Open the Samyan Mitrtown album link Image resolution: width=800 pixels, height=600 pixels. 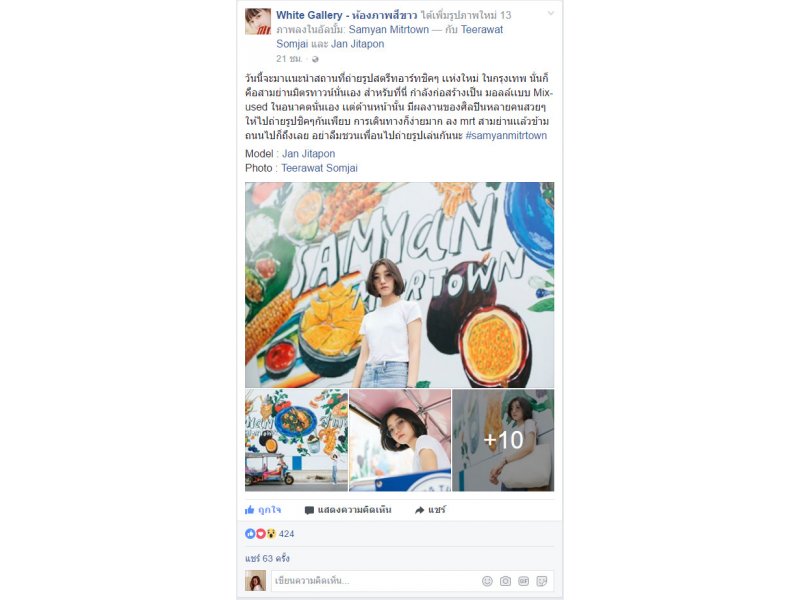pos(389,30)
